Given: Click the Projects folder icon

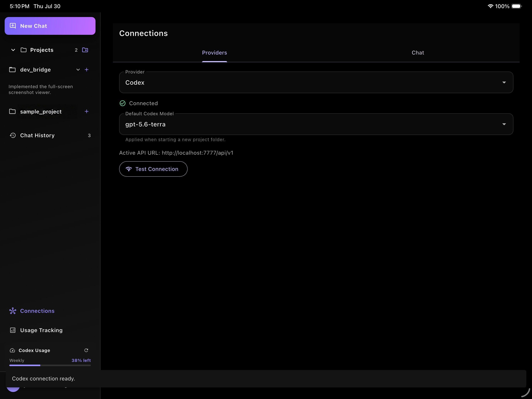Looking at the screenshot, I should [24, 50].
